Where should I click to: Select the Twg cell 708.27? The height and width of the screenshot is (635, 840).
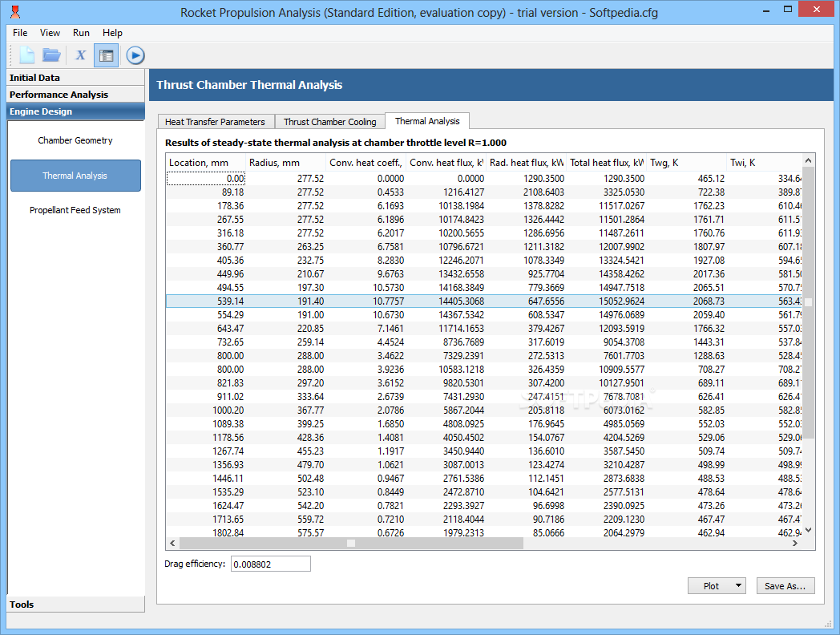pyautogui.click(x=687, y=369)
